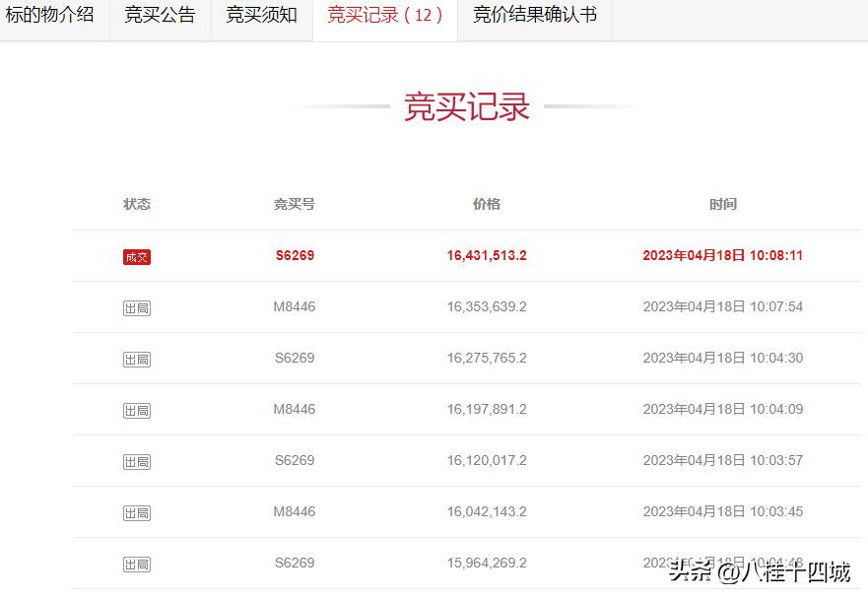The height and width of the screenshot is (600, 868).
Task: Click bidder number M8446 in second row
Action: [x=294, y=306]
